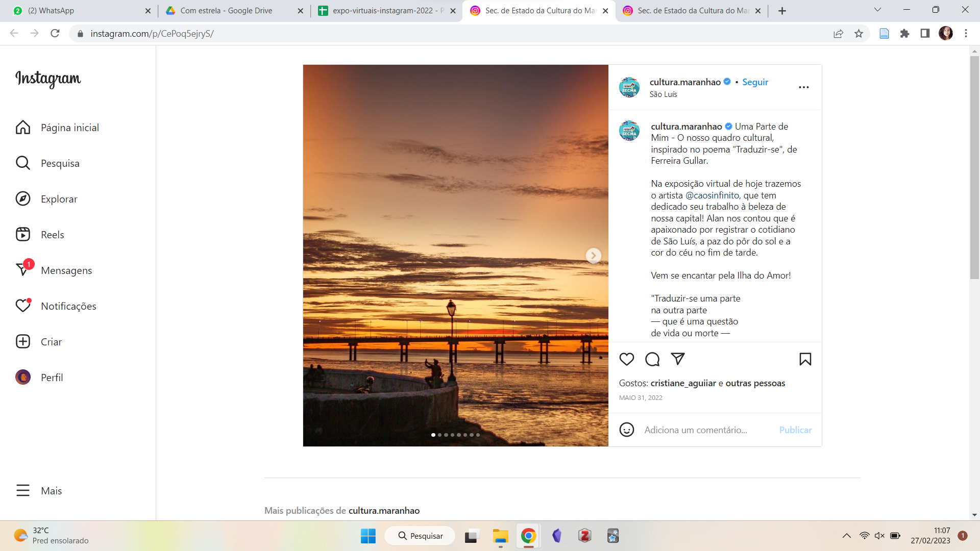Follow cultura.maranhao with Seguir
This screenshot has height=551, width=980.
(x=755, y=82)
